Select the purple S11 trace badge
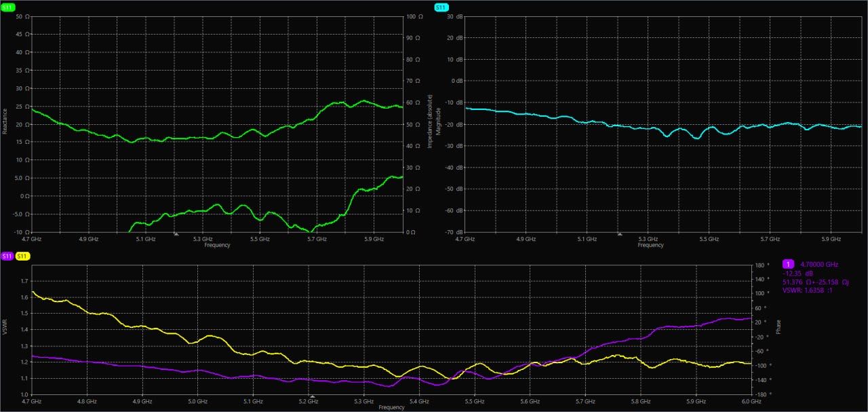Screen dimensions: 868x412 (7, 256)
